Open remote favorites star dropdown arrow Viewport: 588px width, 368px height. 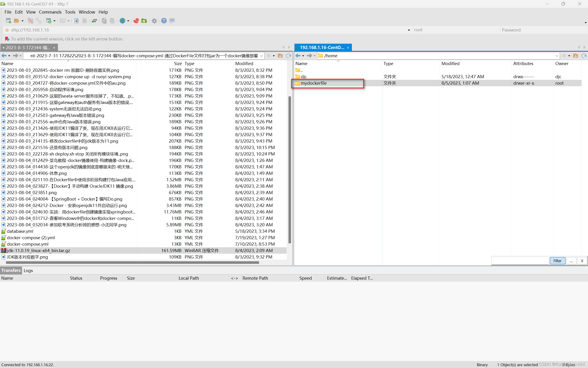(569, 56)
